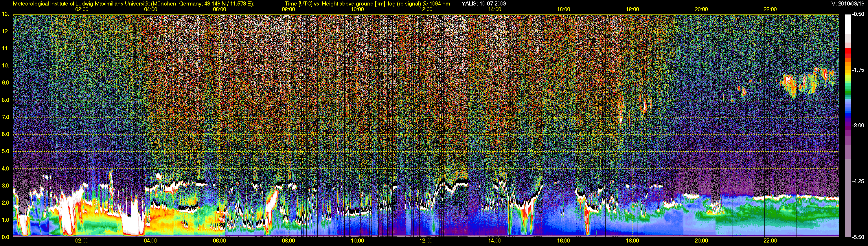This screenshot has width=868, height=246.
Task: Click the 22:00 tick label on the top axis
Action: [x=770, y=10]
